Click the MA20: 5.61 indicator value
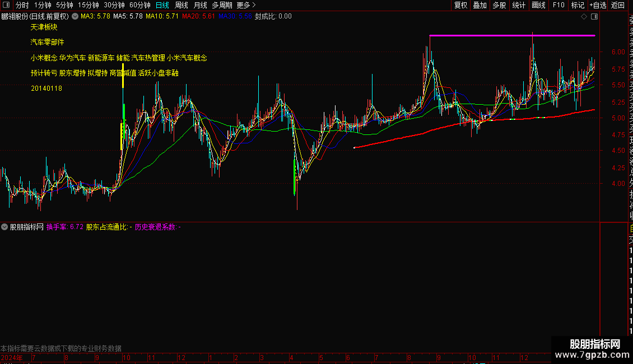 [198, 17]
